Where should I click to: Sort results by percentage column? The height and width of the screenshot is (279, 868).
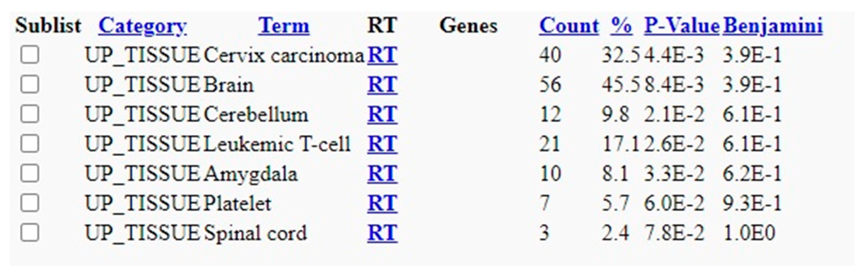click(x=621, y=25)
